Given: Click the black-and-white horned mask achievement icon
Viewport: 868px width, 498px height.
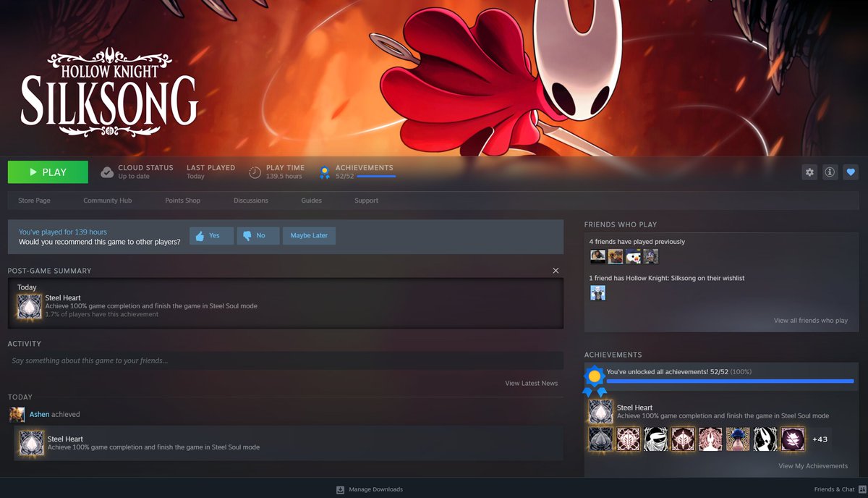Looking at the screenshot, I should [x=766, y=439].
